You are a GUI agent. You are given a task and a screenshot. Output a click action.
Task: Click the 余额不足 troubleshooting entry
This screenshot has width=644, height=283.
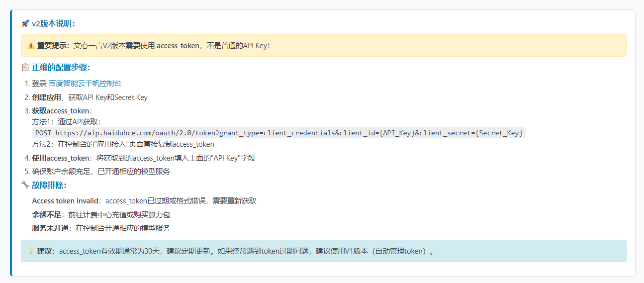[x=101, y=215]
